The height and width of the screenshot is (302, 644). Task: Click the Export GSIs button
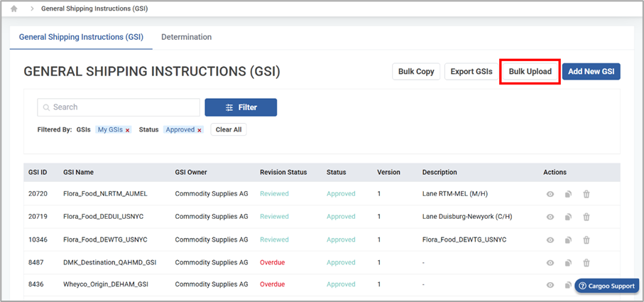click(x=471, y=72)
